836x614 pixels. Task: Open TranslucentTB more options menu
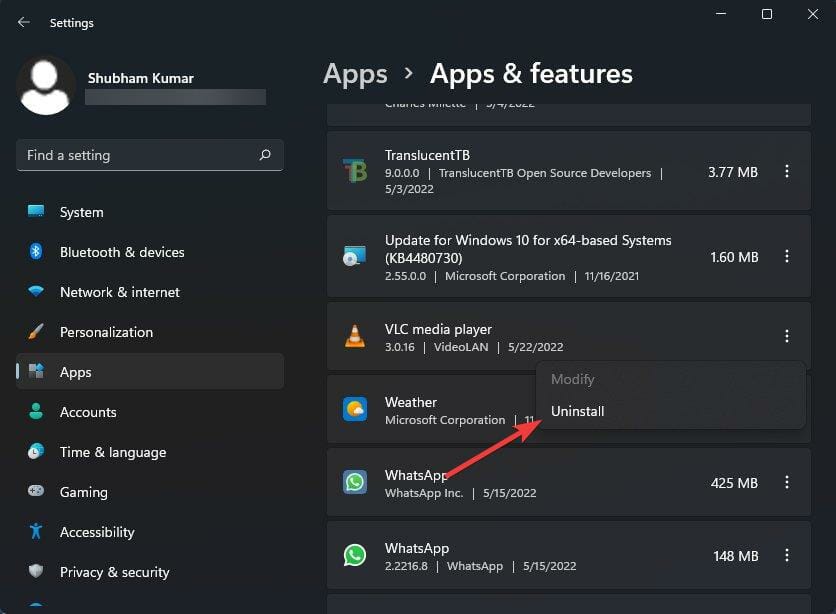click(787, 171)
